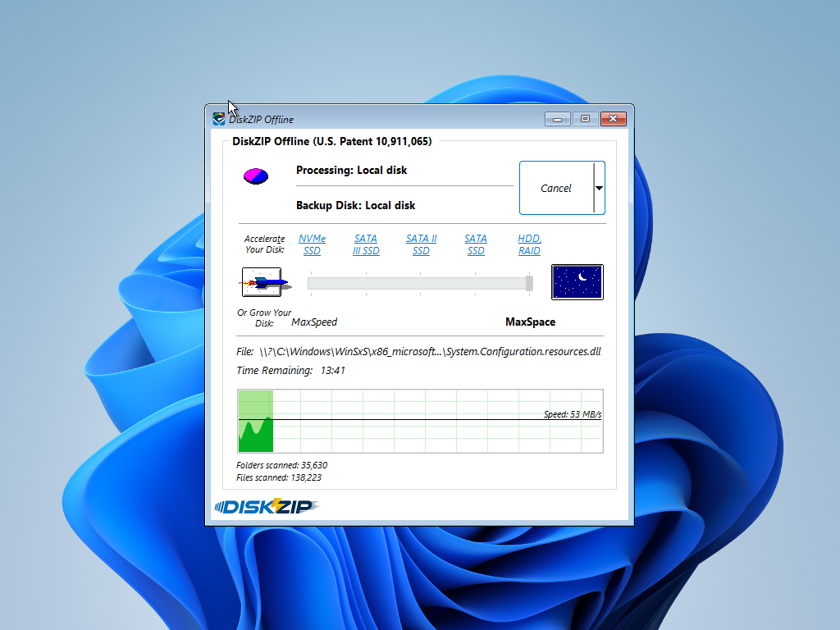This screenshot has height=630, width=840.
Task: Click the night sky MaxSpace icon
Action: (x=577, y=282)
